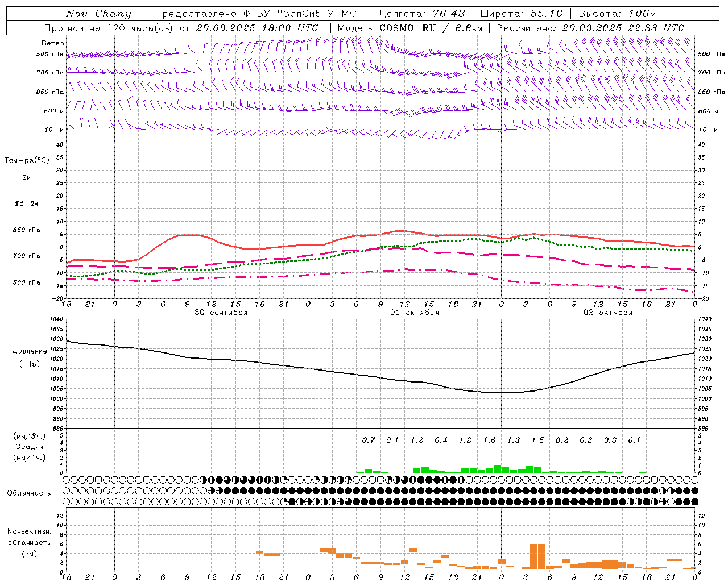The width and height of the screenshot is (728, 582).
Task: Click 'Рассчитано: 29.09.2025 22:38 UTC' text
Action: click(x=590, y=28)
